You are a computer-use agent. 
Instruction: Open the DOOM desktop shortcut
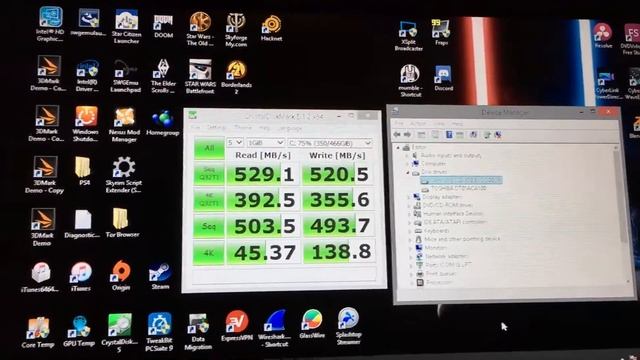(163, 26)
